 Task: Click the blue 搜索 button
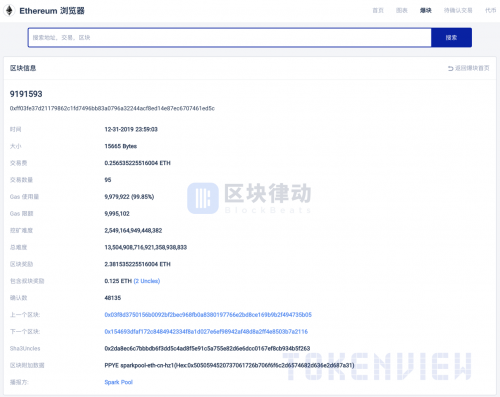tap(451, 37)
